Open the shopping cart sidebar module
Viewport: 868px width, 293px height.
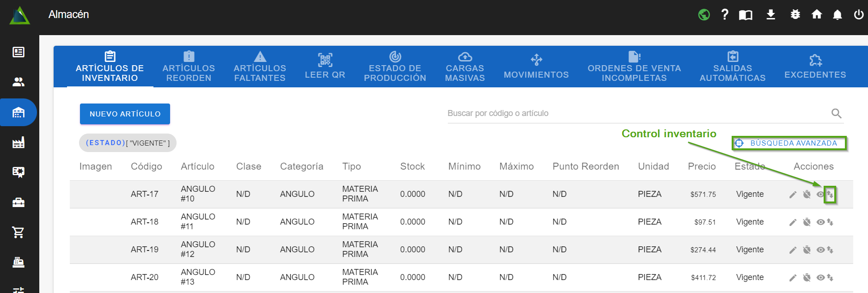pyautogui.click(x=18, y=232)
